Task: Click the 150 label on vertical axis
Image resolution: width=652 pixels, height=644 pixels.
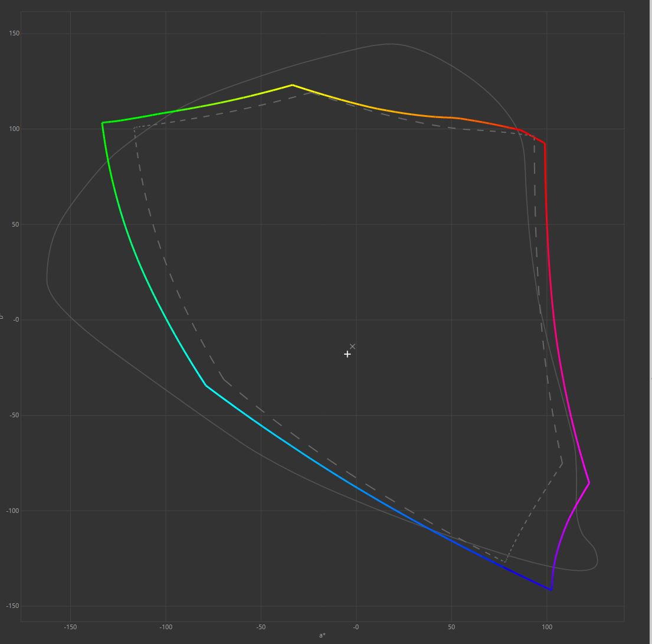Action: pyautogui.click(x=14, y=34)
